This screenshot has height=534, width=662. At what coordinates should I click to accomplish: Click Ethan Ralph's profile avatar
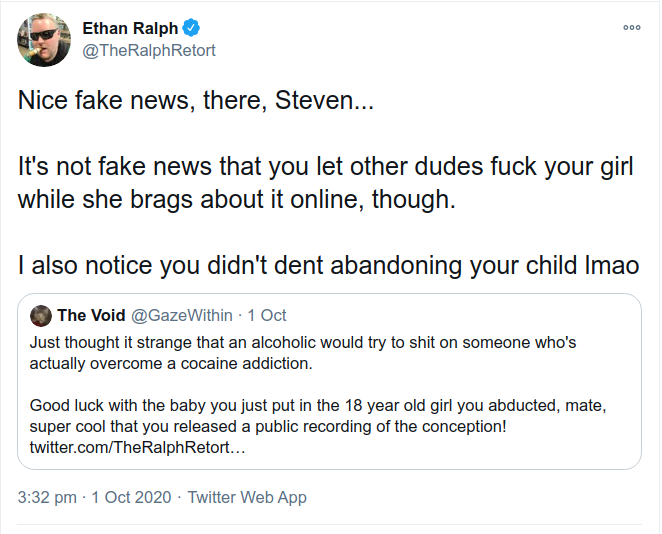(44, 40)
